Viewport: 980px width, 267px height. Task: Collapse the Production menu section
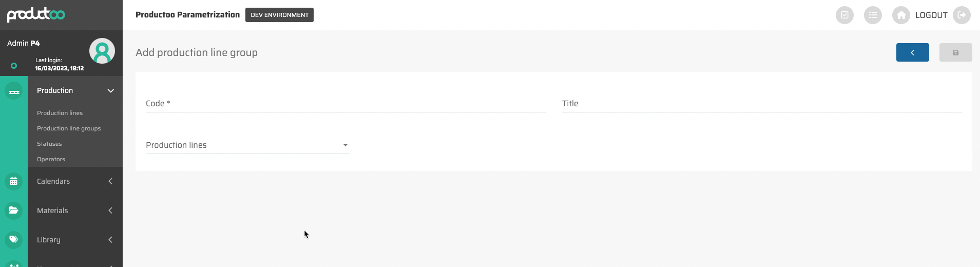(x=110, y=91)
